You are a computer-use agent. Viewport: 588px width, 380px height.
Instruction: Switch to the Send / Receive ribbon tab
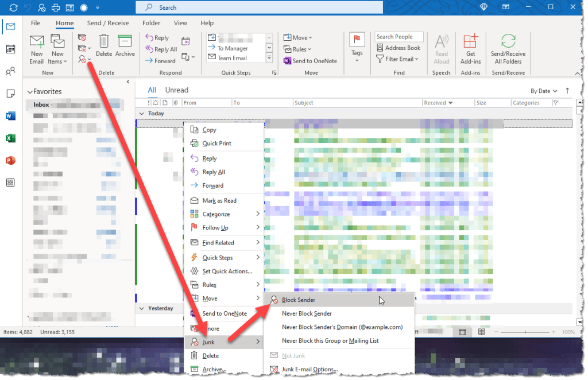click(108, 23)
